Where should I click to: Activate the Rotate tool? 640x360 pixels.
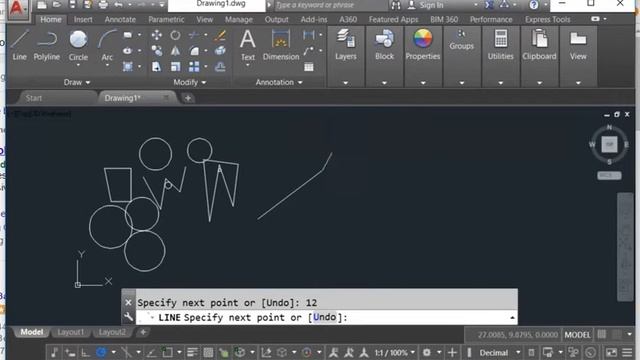tap(175, 35)
